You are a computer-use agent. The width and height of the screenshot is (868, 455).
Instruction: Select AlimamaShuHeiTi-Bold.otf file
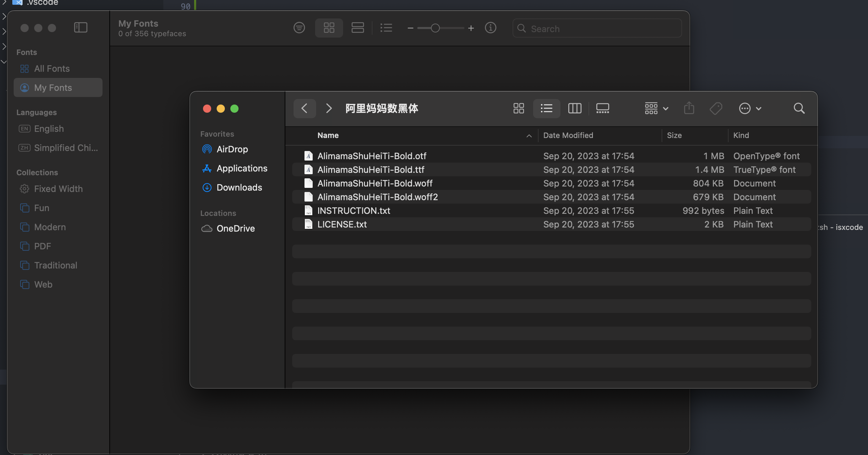551,156
